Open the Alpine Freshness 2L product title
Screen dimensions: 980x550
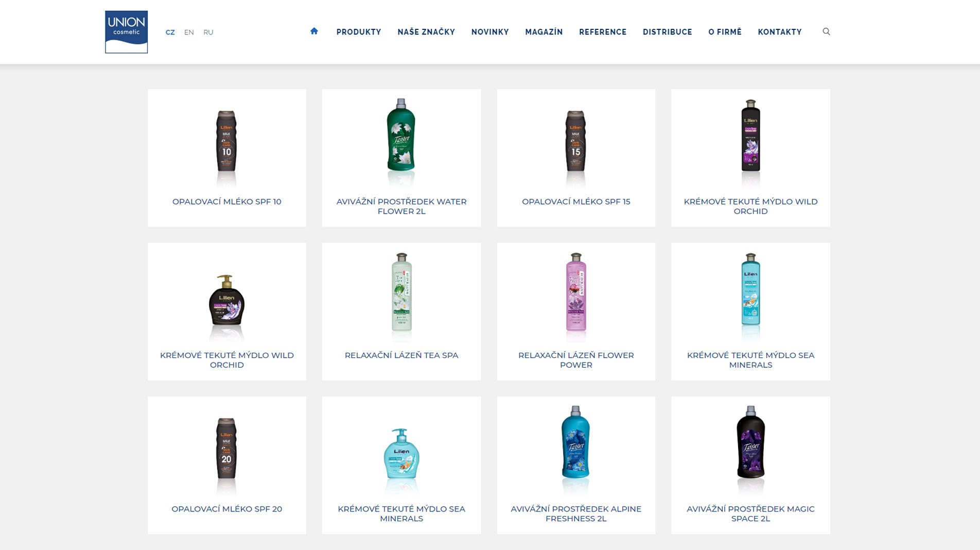click(576, 513)
